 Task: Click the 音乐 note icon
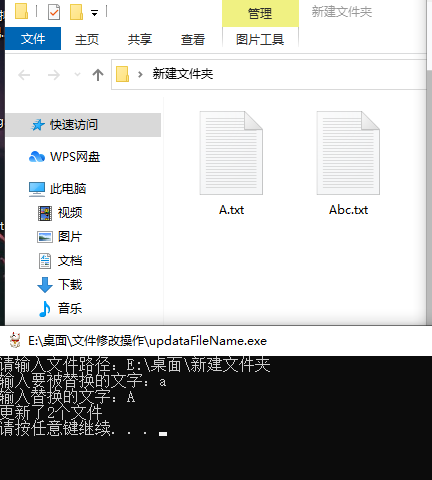pos(45,309)
